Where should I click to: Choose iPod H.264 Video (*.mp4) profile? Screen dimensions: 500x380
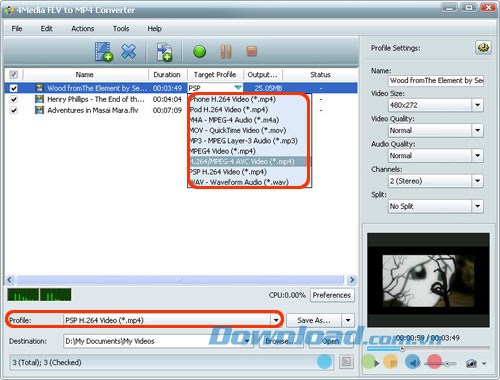point(249,110)
